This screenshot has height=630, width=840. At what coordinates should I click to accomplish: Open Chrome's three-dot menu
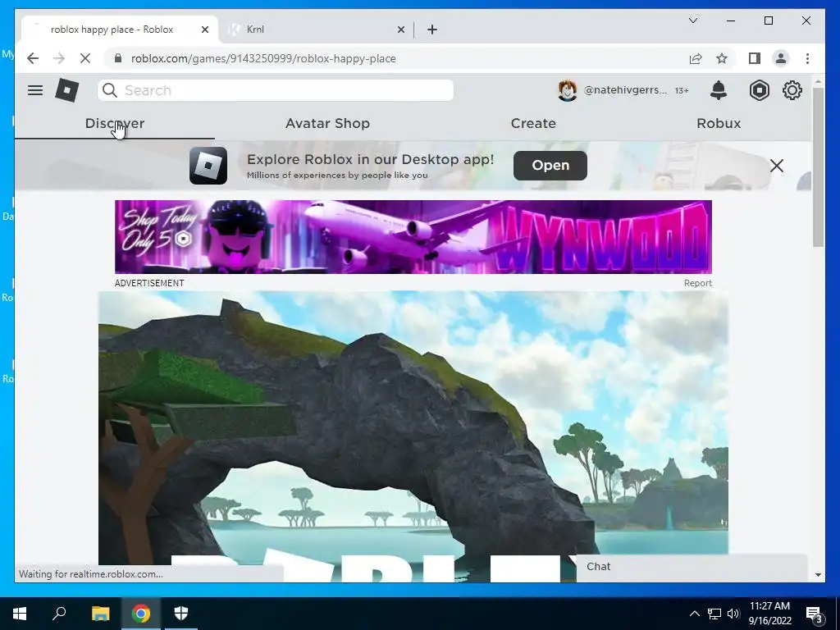[807, 58]
